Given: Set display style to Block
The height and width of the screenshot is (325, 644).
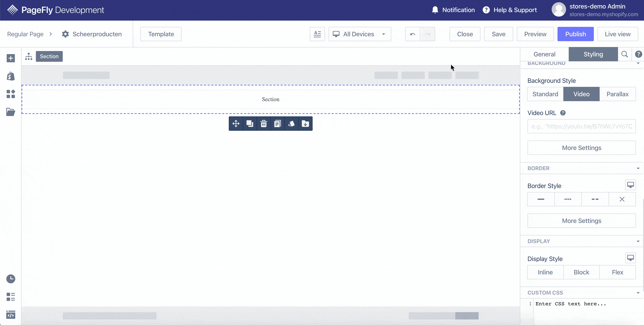Looking at the screenshot, I should pyautogui.click(x=581, y=272).
